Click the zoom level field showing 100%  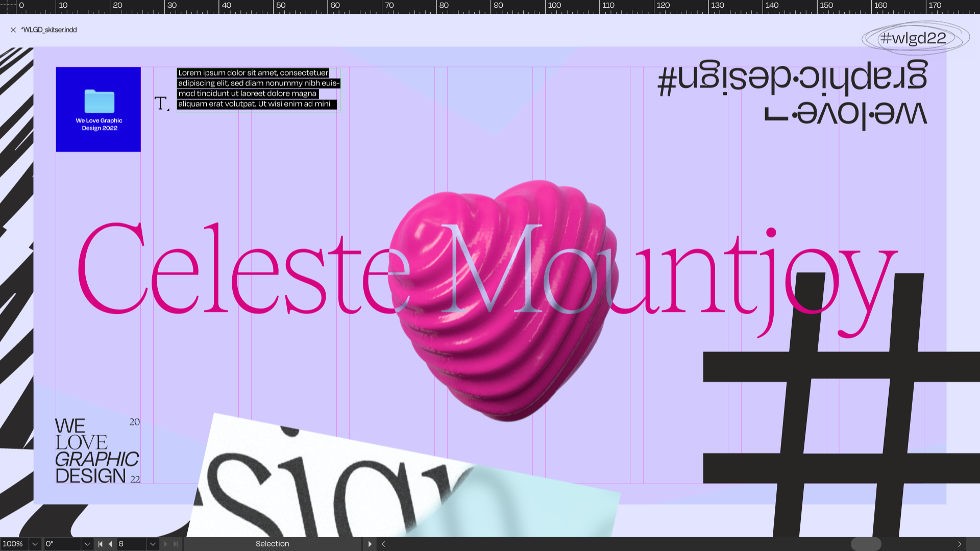tap(14, 544)
